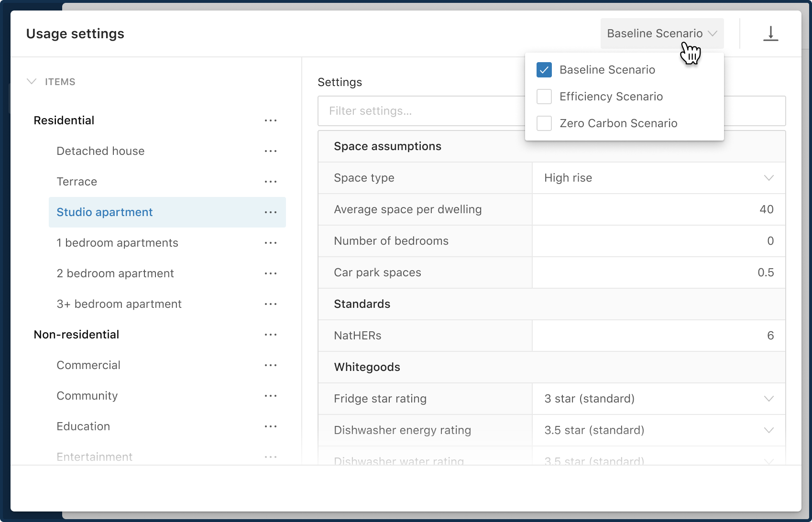Open more options for Non-residential
This screenshot has width=812, height=522.
pos(271,335)
